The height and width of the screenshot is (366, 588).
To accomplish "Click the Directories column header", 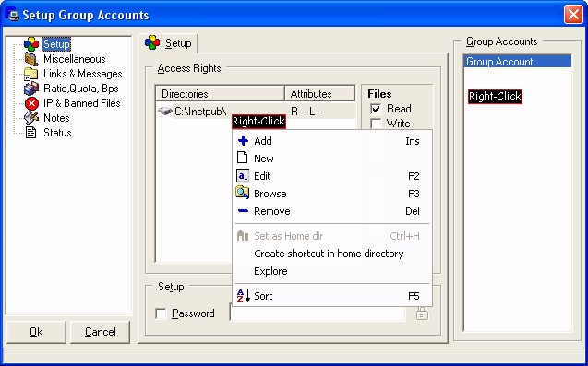I will (220, 94).
